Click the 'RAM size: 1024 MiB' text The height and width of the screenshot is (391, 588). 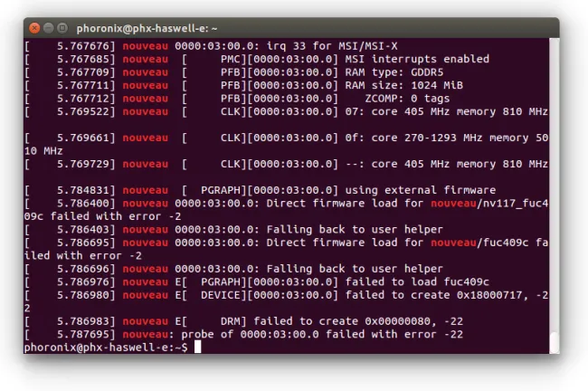[403, 86]
